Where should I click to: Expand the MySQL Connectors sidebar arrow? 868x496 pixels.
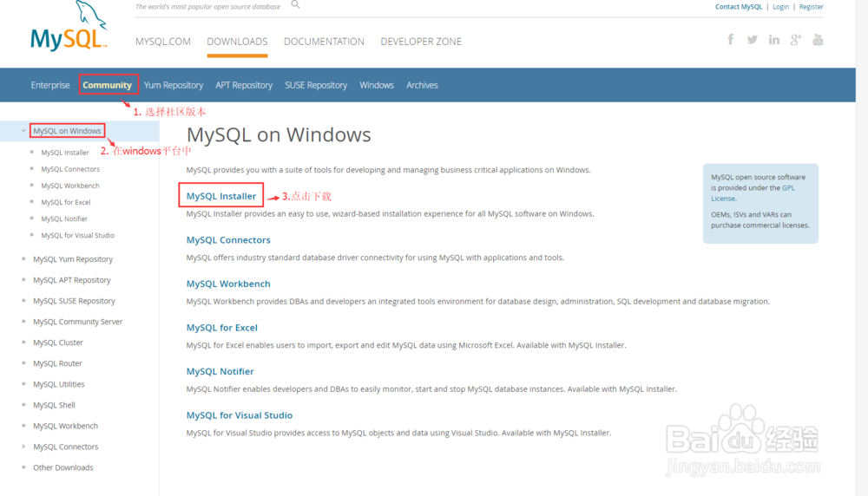(23, 447)
